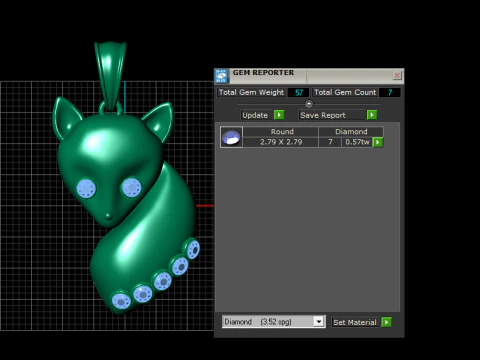Click the Total Gem Weight value .57
This screenshot has height=360, width=480.
point(298,93)
